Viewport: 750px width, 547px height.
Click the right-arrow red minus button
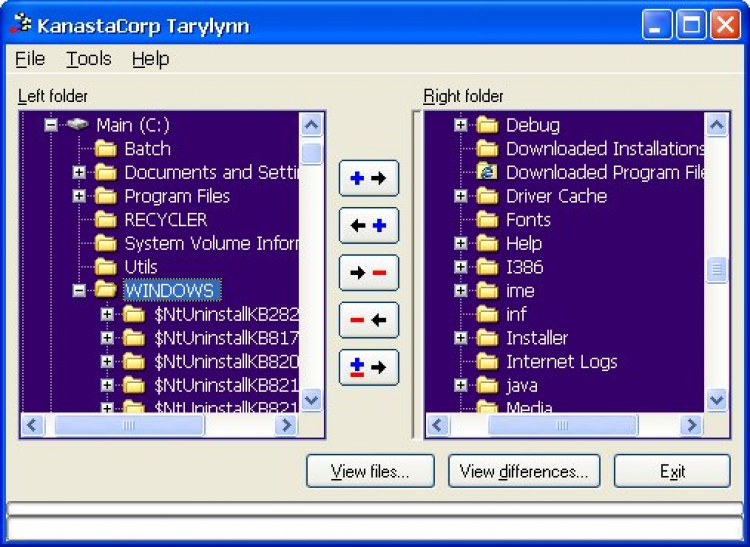[369, 273]
